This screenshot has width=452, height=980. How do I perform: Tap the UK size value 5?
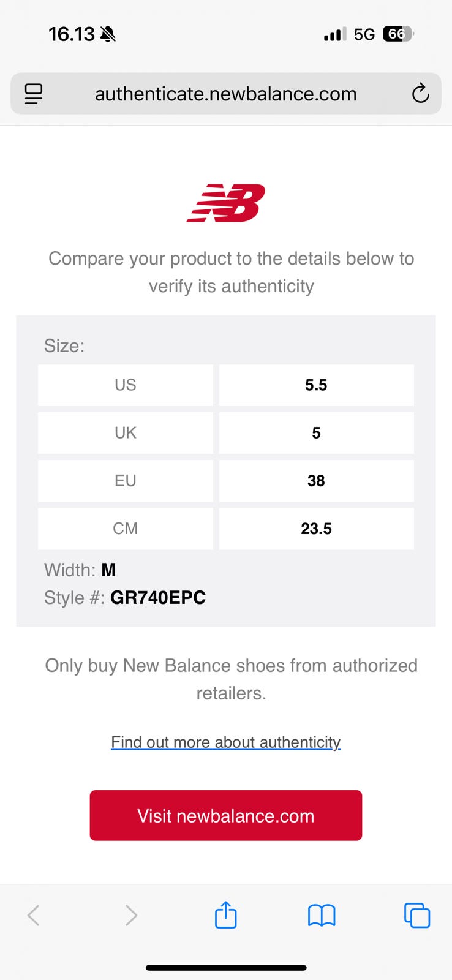point(316,433)
